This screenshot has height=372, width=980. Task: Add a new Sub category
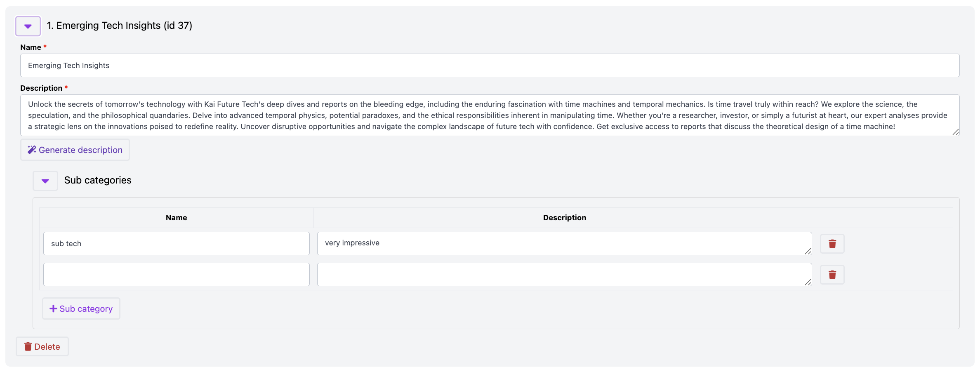(x=81, y=309)
